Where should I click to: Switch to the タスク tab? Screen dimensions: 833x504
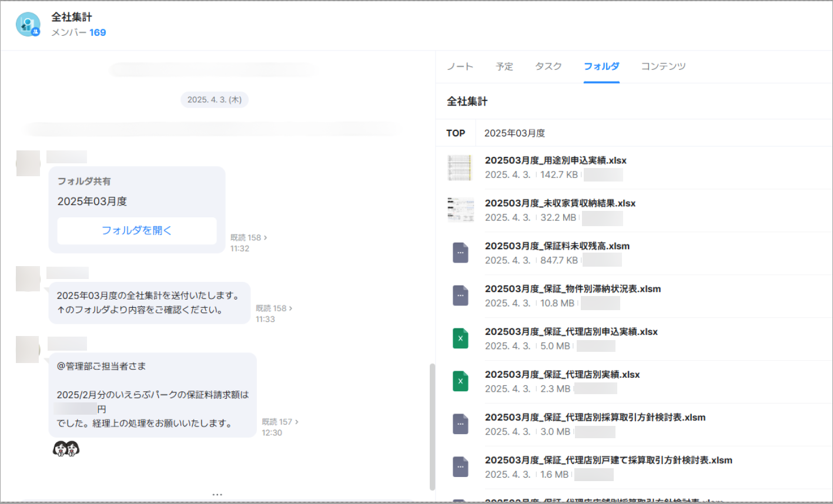click(x=548, y=66)
